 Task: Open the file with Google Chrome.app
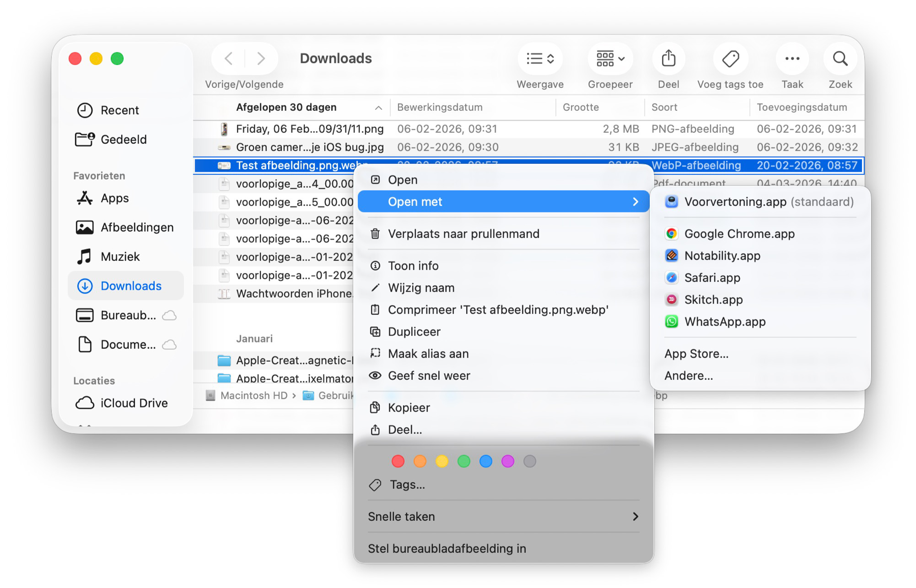[739, 233]
